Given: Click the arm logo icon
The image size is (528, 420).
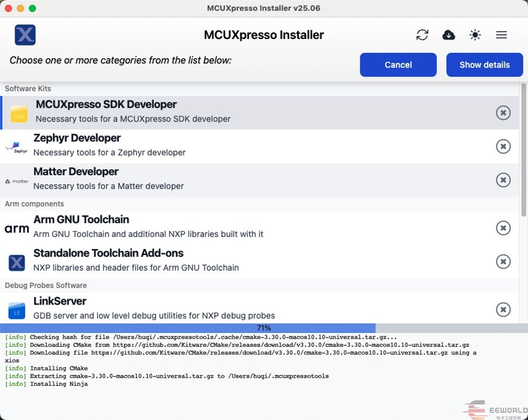Looking at the screenshot, I should (x=16, y=229).
